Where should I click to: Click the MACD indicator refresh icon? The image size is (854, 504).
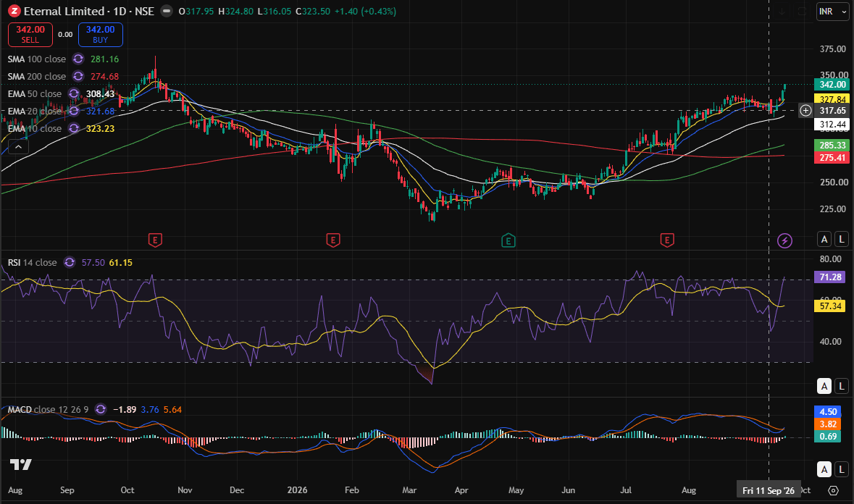click(x=101, y=409)
